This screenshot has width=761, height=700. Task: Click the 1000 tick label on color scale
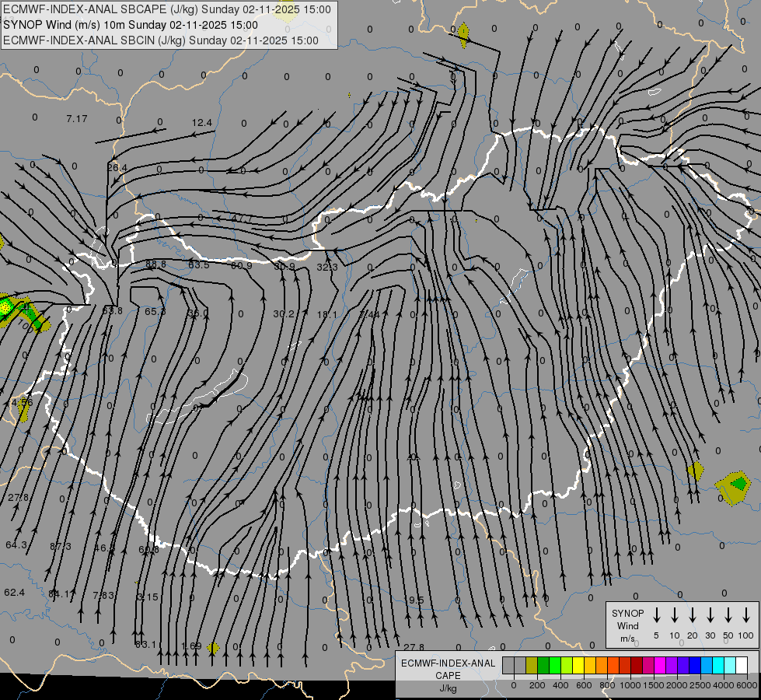coord(630,685)
